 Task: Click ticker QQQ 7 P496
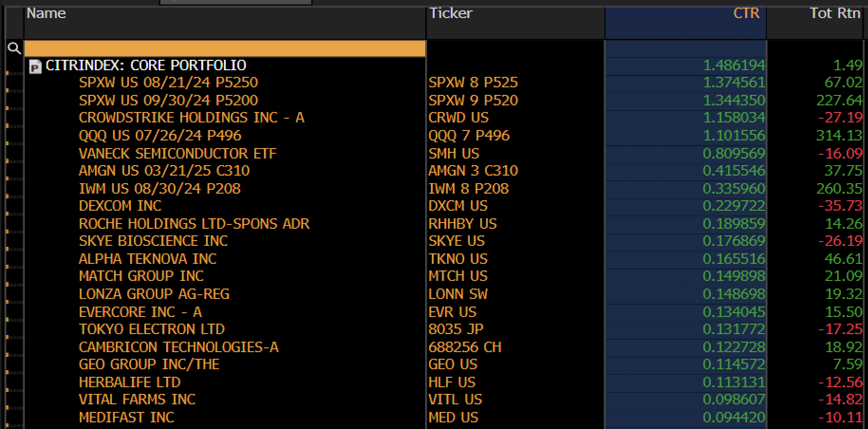469,135
